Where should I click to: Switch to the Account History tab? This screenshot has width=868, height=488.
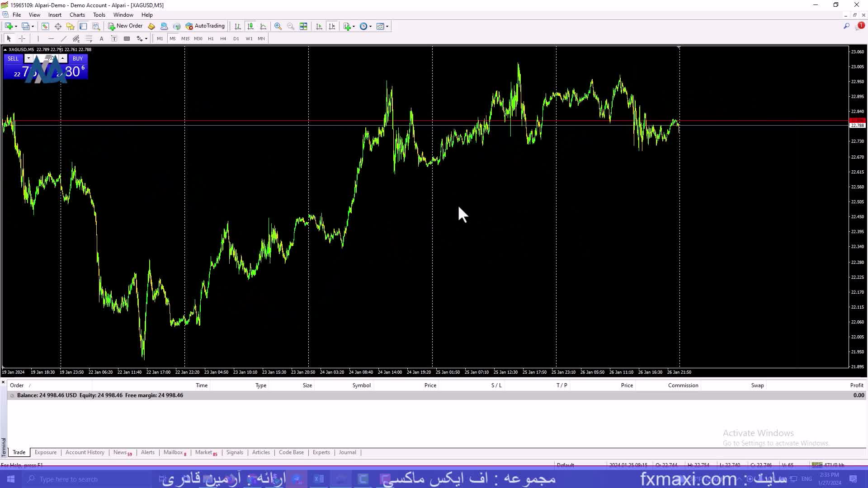pos(85,452)
